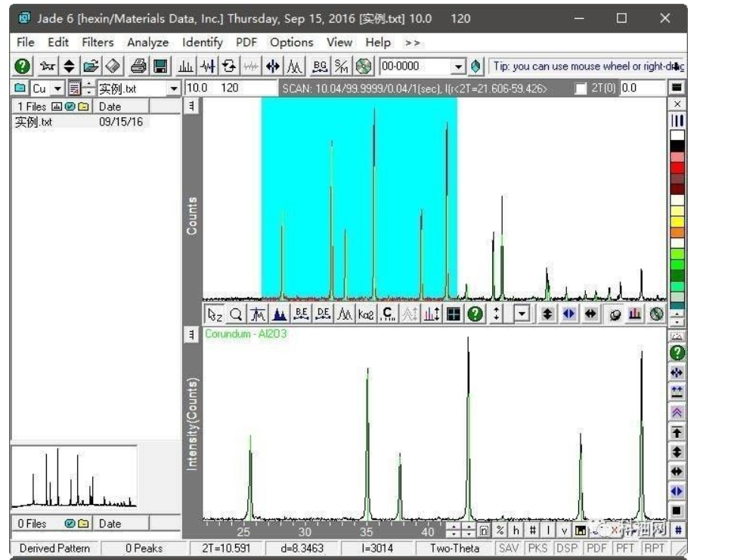Open the Analyze menu
This screenshot has width=734, height=560.
click(x=147, y=42)
